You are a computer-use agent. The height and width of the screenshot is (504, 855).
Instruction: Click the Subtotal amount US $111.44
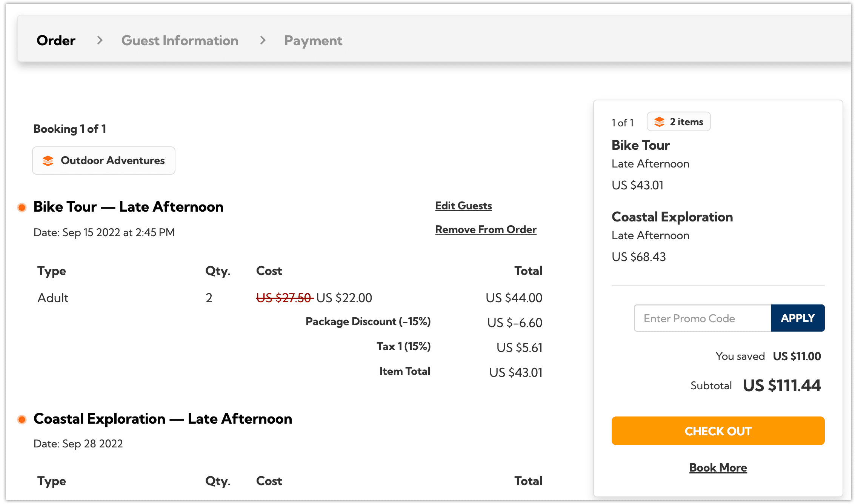(x=781, y=385)
